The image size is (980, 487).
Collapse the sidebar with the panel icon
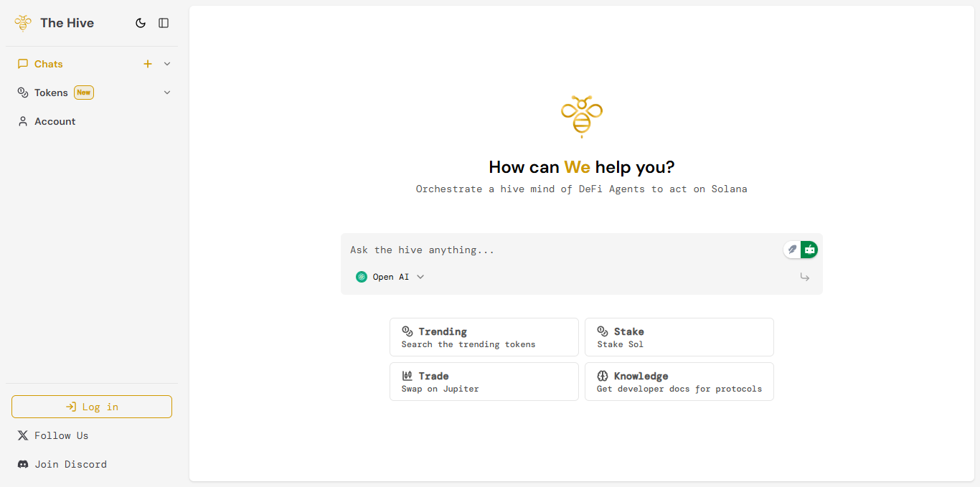tap(164, 23)
